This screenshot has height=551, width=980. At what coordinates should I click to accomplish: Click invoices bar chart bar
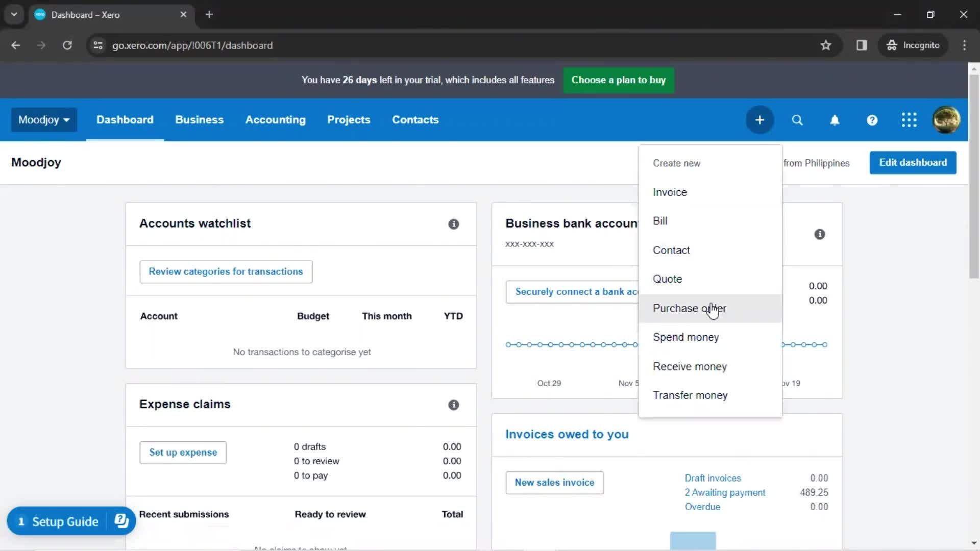click(693, 541)
